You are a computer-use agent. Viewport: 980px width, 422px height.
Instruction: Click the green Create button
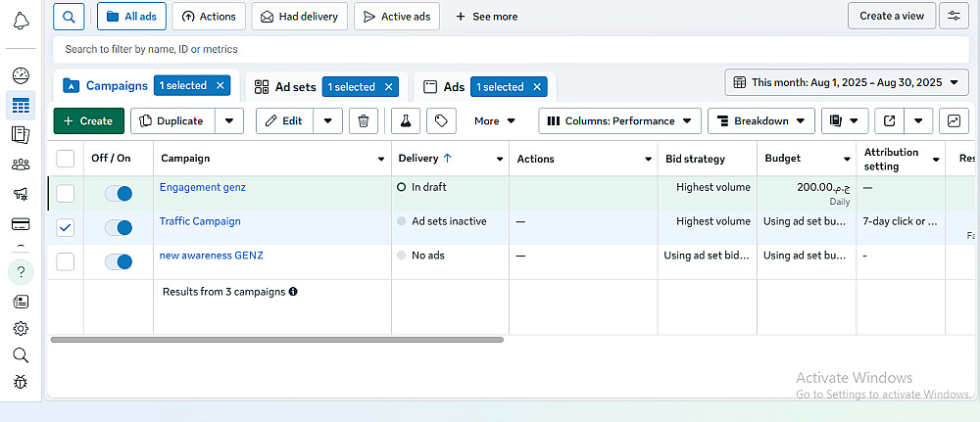(x=88, y=121)
